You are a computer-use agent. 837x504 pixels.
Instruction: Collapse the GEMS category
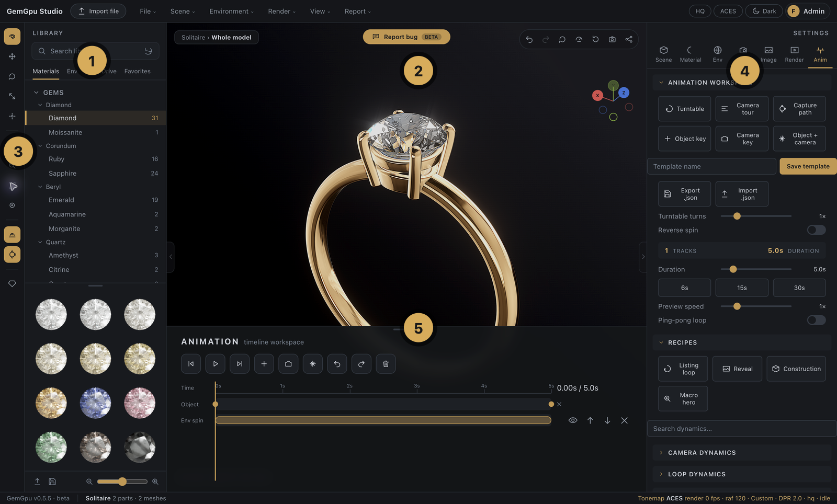point(36,93)
